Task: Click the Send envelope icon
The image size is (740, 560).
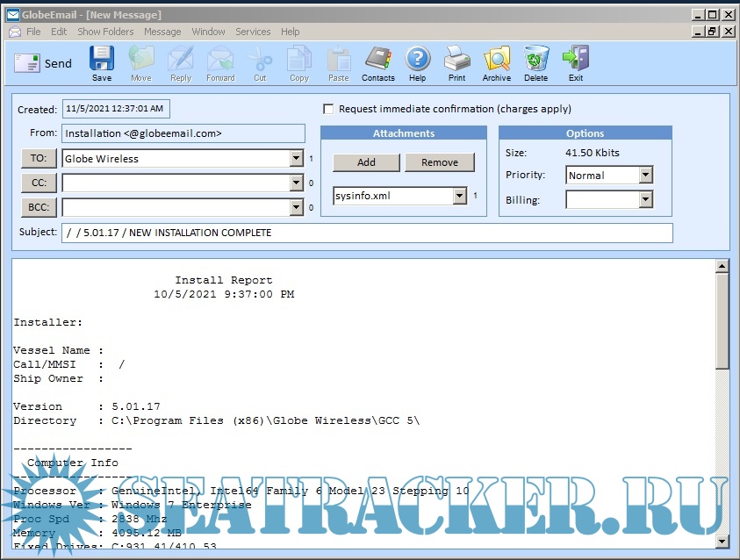Action: [26, 63]
